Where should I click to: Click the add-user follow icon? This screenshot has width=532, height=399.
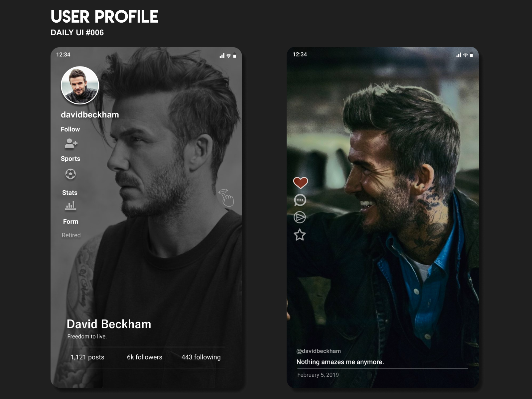point(71,144)
